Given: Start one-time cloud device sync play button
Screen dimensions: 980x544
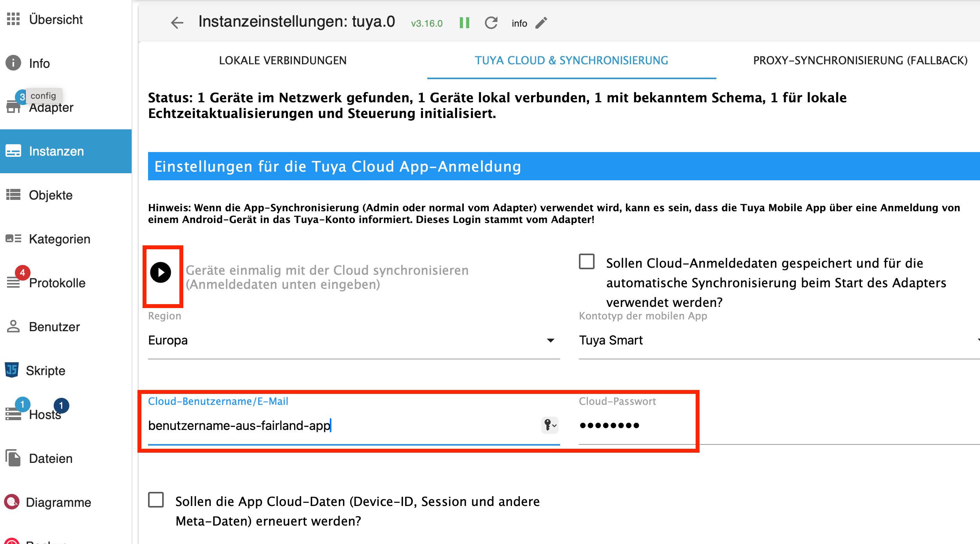Looking at the screenshot, I should (161, 272).
